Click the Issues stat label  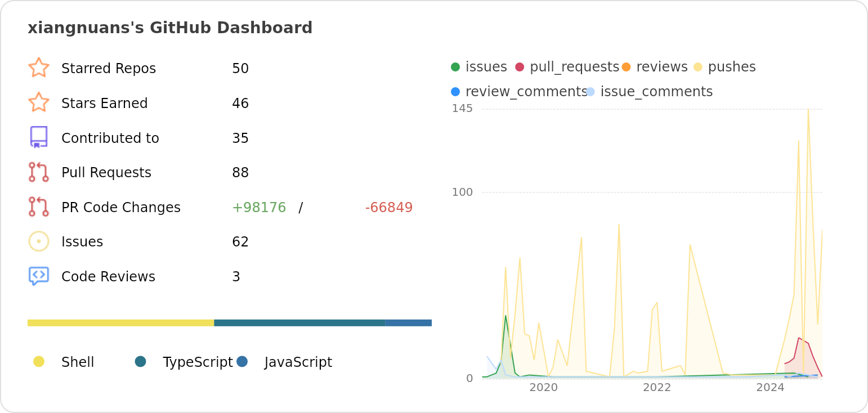82,242
